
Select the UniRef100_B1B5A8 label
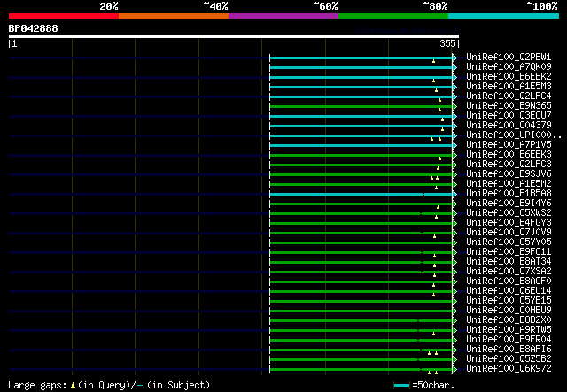509,194
